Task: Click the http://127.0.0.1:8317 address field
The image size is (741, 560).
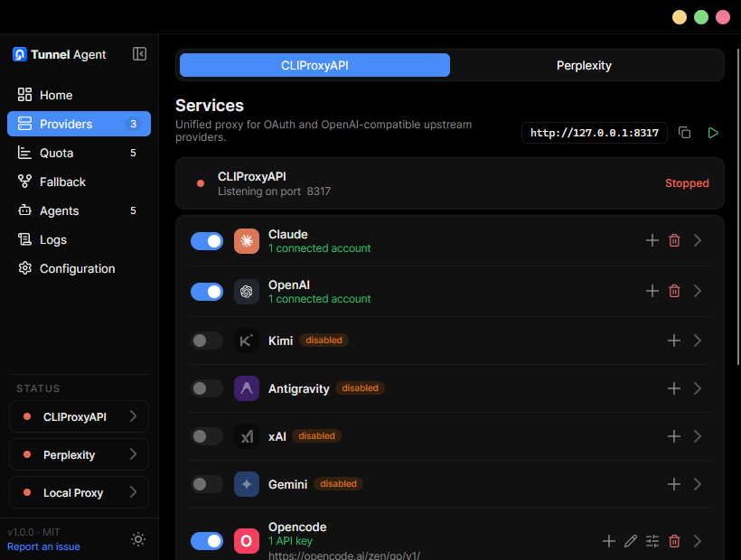Action: [595, 133]
